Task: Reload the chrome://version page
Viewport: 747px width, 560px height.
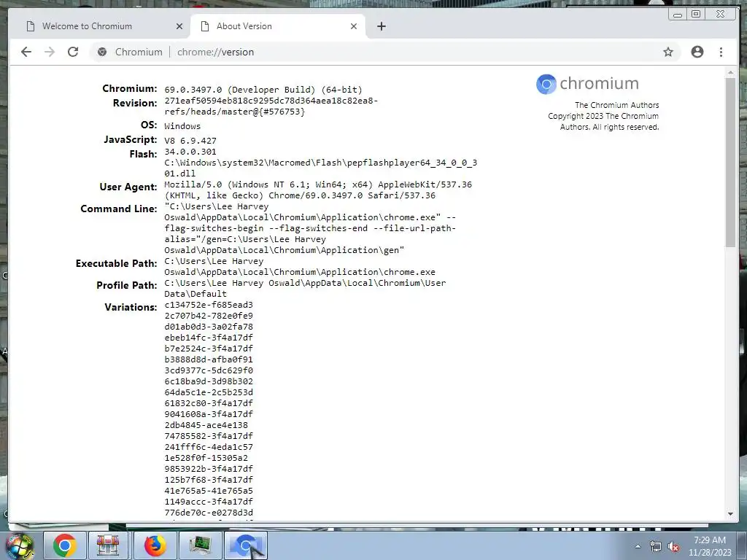Action: pyautogui.click(x=73, y=52)
